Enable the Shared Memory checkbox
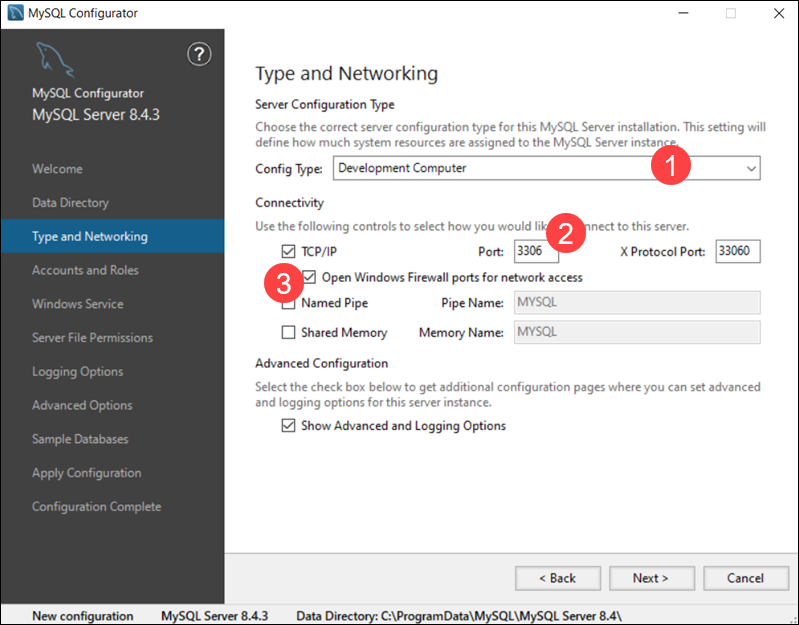The height and width of the screenshot is (625, 799). click(289, 332)
